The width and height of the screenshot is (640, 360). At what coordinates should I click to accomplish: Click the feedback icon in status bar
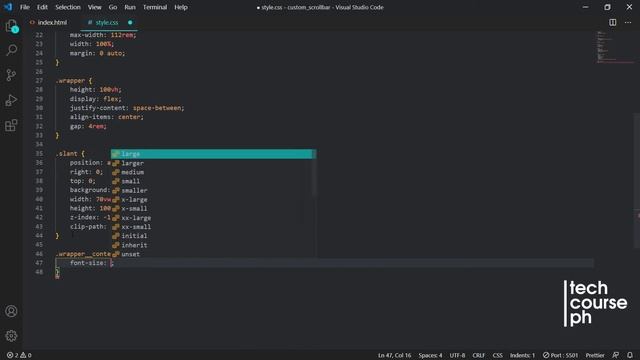[616, 355]
